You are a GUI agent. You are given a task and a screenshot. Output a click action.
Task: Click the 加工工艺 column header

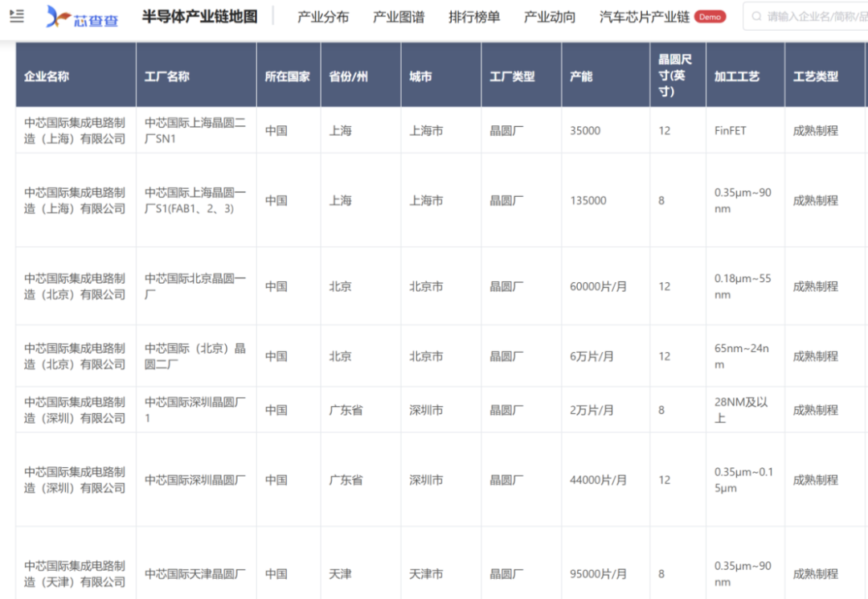click(745, 75)
